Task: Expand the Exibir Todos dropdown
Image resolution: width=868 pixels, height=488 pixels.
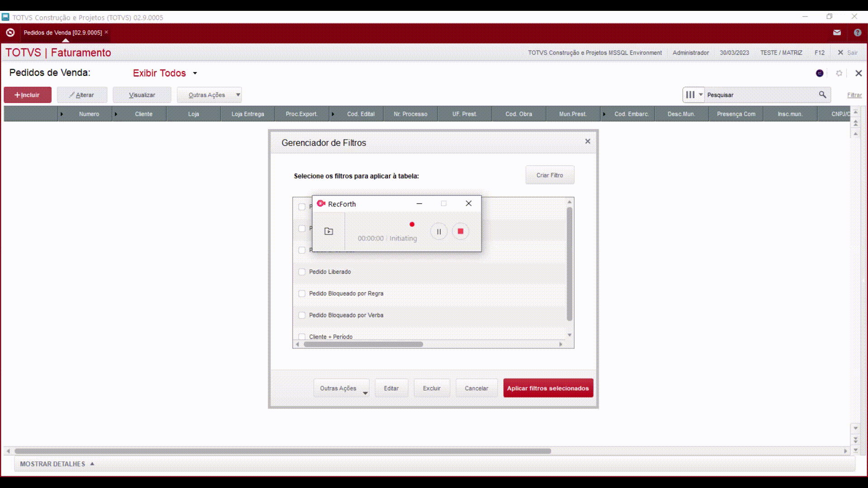Action: click(195, 73)
